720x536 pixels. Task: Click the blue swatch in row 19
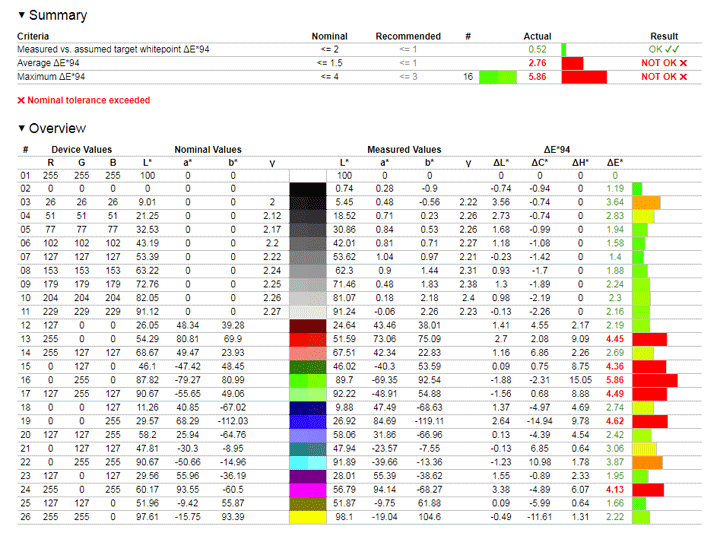pos(308,421)
